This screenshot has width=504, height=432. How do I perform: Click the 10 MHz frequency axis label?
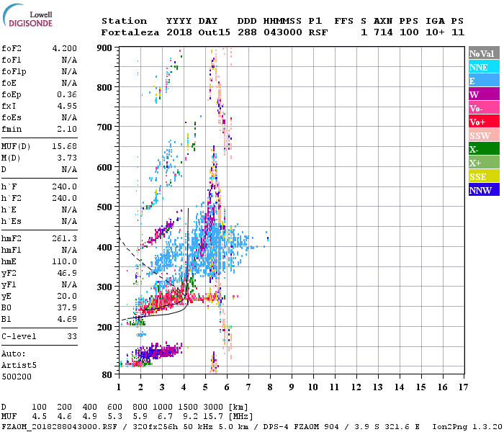312,387
